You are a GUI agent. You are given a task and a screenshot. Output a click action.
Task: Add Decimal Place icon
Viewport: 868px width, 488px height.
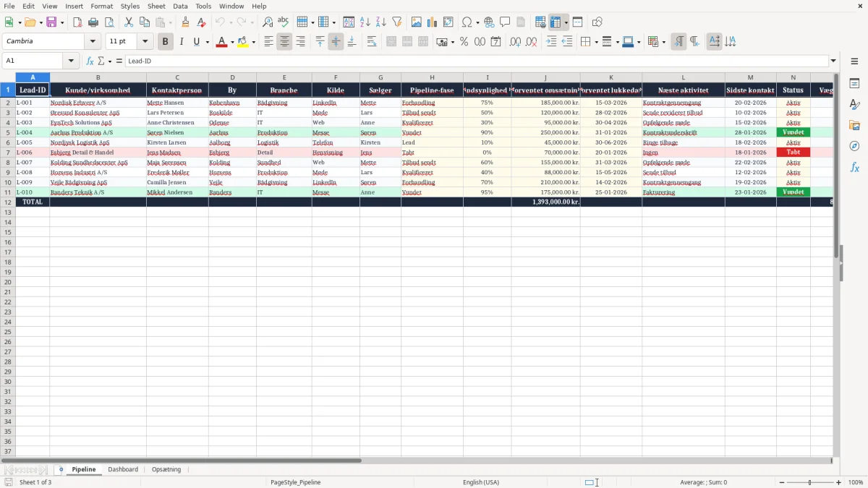(515, 42)
